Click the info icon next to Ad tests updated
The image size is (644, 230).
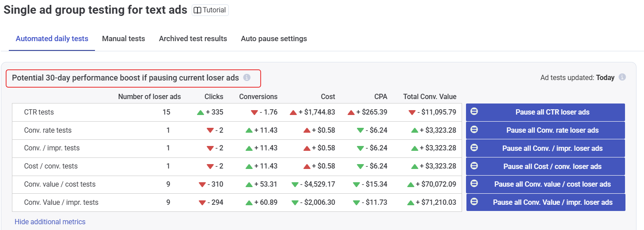tap(622, 77)
